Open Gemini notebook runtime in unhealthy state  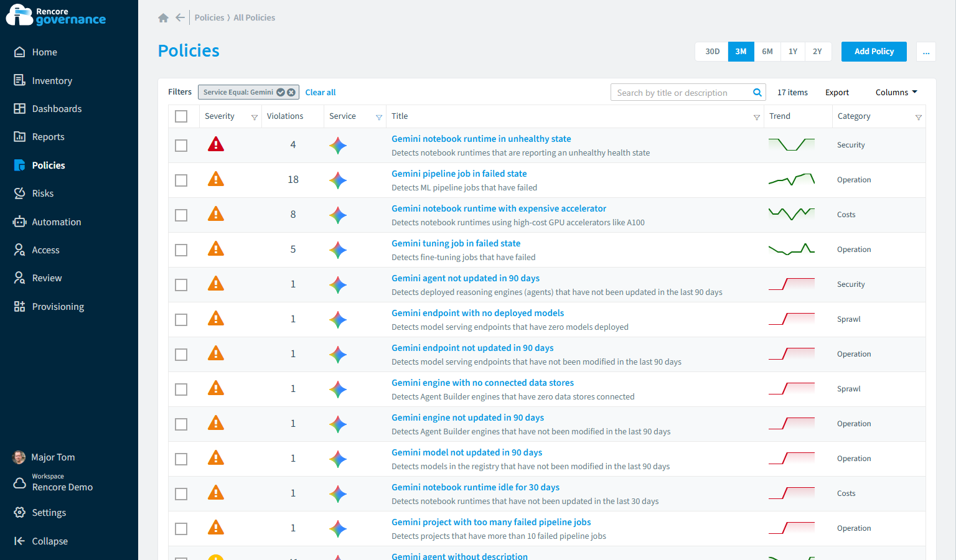point(481,139)
